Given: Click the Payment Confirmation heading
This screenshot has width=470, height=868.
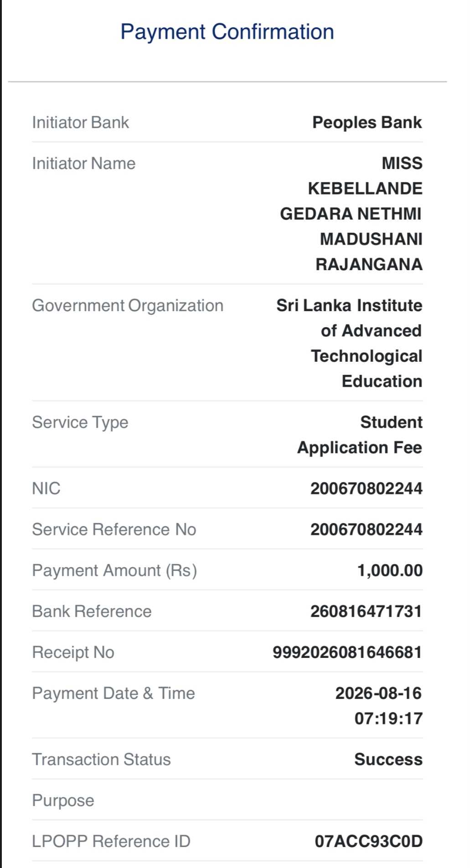Looking at the screenshot, I should [x=227, y=32].
